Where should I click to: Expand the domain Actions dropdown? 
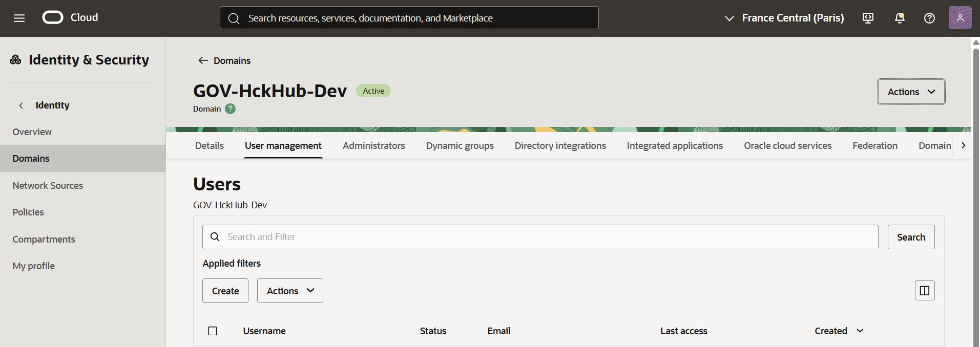point(911,92)
